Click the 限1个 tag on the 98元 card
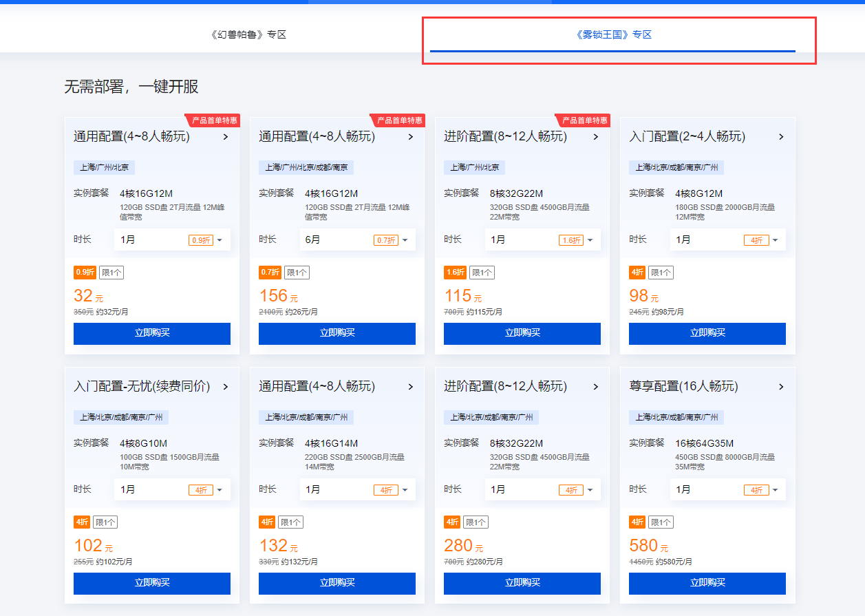This screenshot has width=865, height=616. [661, 273]
